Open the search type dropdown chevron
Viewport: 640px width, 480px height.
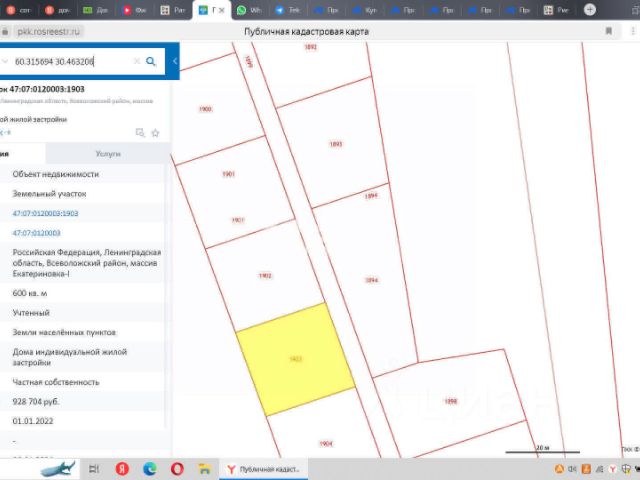tap(5, 61)
